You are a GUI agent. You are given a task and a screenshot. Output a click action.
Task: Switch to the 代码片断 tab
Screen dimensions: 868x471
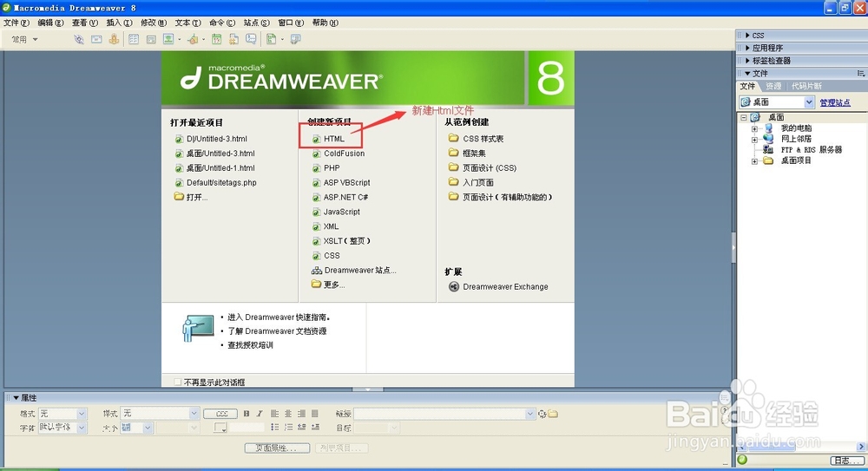coord(806,87)
